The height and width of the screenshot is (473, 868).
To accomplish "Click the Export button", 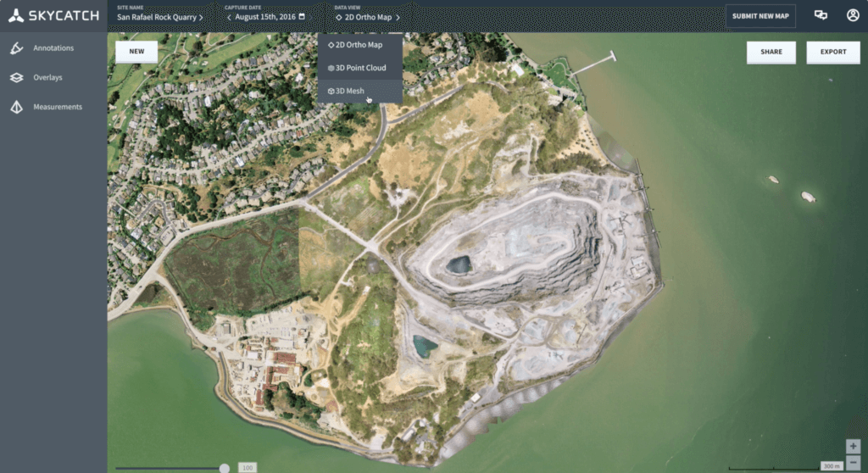I will click(832, 52).
